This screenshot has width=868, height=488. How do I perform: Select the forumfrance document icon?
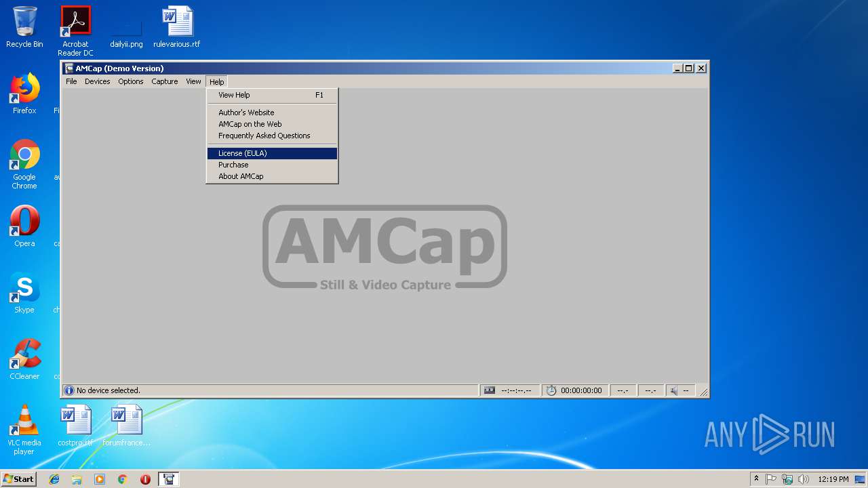point(126,426)
